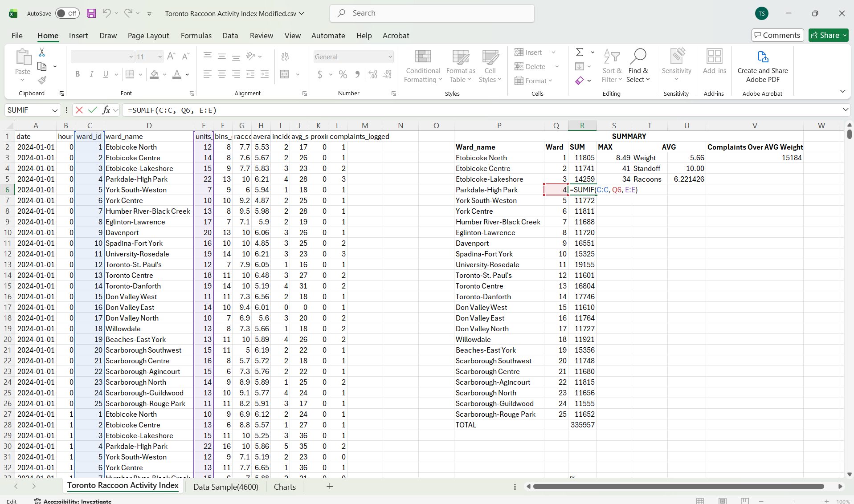Expand the formula bar chevron
This screenshot has height=504, width=854.
(846, 110)
